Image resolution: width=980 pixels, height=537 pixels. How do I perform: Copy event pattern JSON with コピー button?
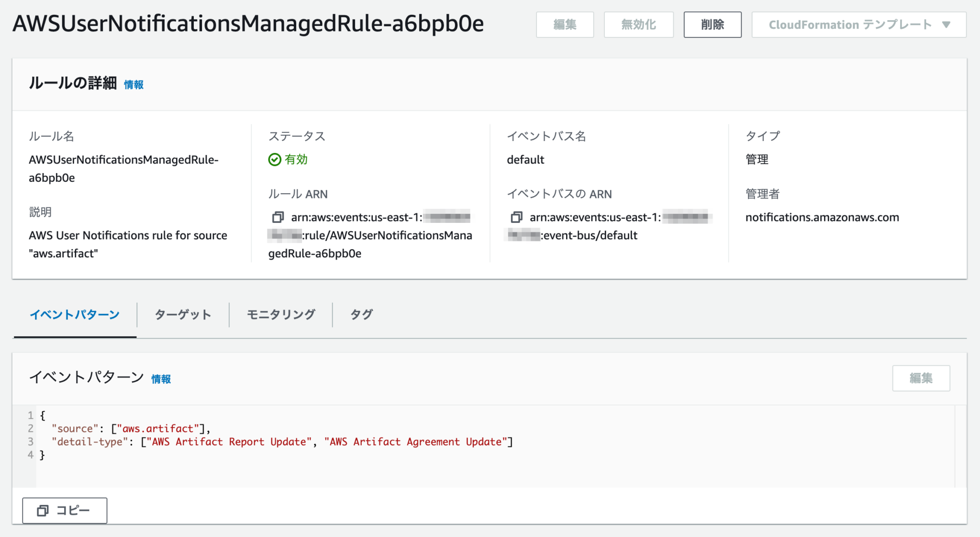pos(65,510)
